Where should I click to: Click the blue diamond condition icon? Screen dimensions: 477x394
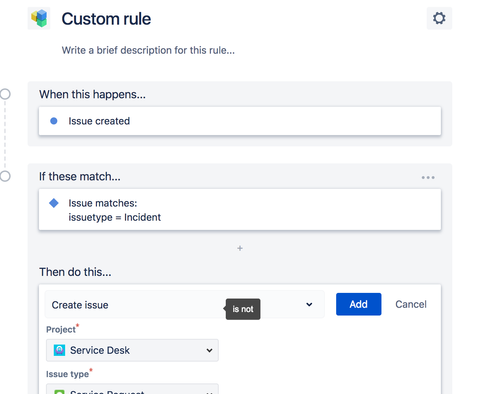pyautogui.click(x=54, y=203)
